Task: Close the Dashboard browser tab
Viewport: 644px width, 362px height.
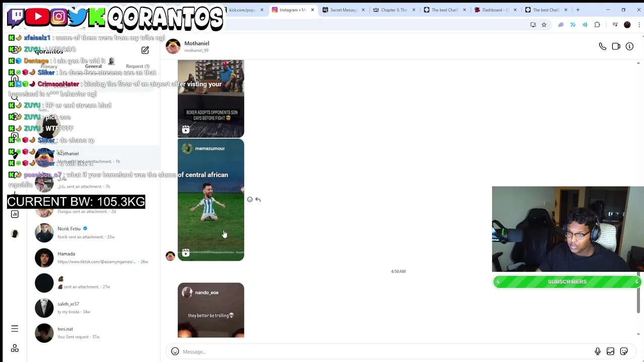Action: click(x=515, y=10)
